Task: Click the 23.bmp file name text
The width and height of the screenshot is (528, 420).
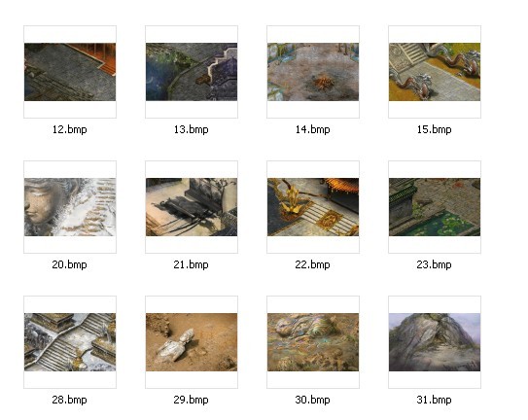Action: (435, 264)
